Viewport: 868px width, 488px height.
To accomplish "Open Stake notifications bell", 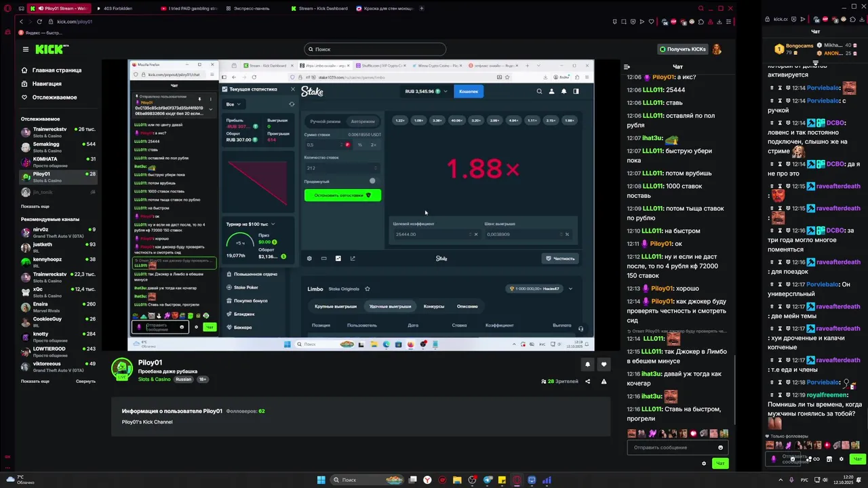I will tap(564, 91).
